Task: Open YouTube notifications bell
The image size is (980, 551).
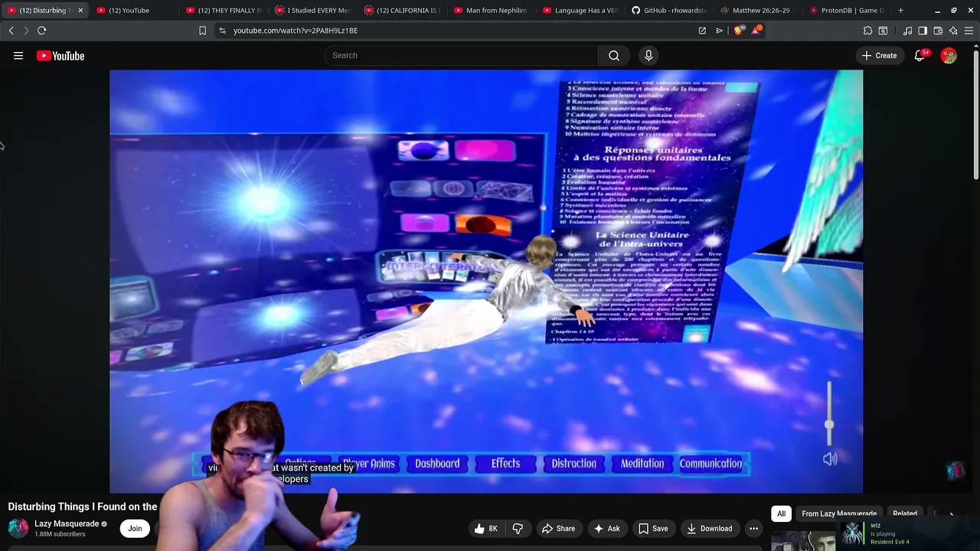Action: pyautogui.click(x=920, y=56)
